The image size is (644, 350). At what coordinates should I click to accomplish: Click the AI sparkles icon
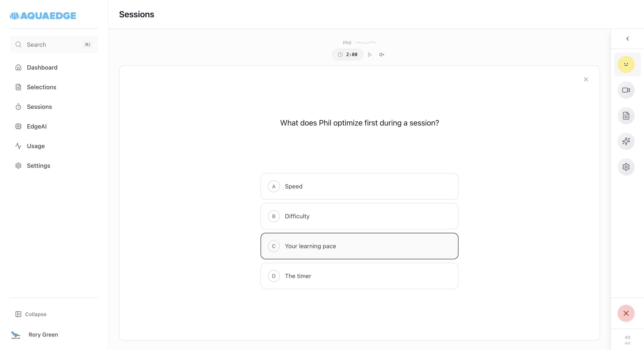[626, 141]
